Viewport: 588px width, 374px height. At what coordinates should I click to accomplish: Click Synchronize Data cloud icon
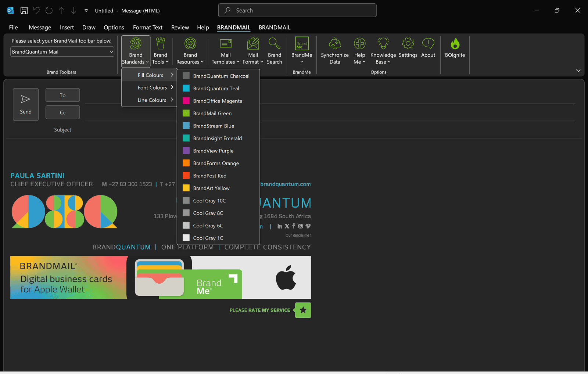(x=335, y=44)
